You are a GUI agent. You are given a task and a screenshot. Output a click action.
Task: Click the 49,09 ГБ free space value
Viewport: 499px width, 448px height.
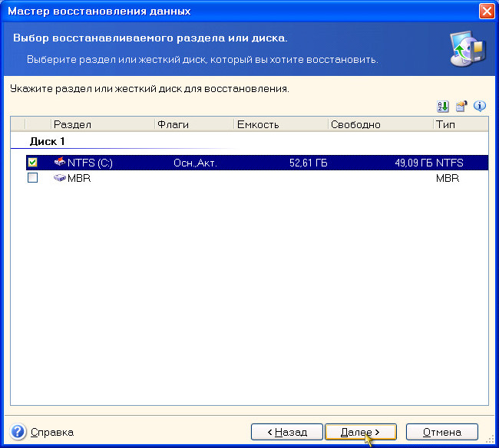point(413,163)
